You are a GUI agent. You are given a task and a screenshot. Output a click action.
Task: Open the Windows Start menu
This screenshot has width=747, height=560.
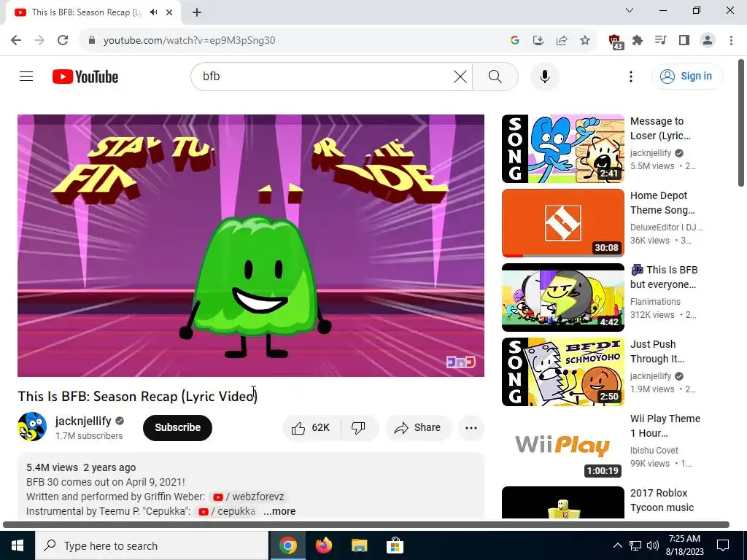point(18,545)
